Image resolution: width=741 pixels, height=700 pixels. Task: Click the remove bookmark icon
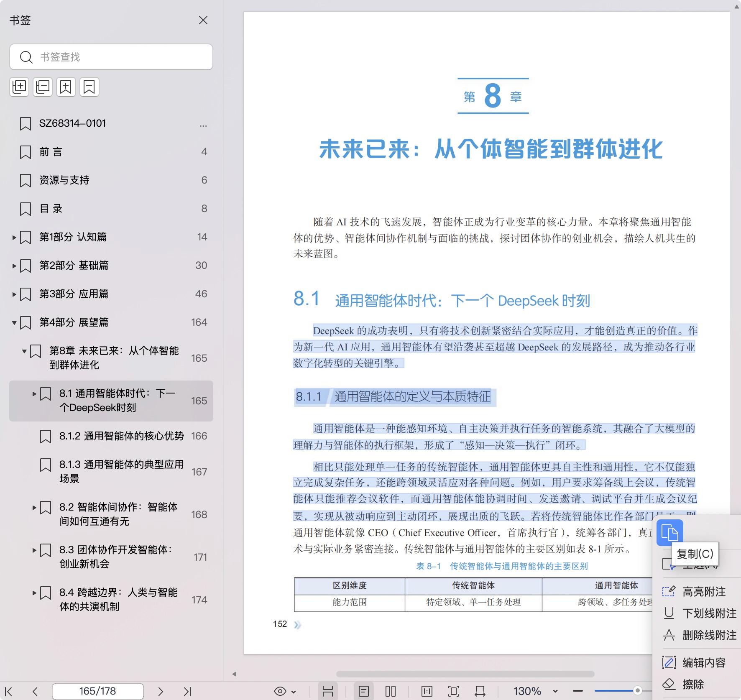pyautogui.click(x=89, y=87)
